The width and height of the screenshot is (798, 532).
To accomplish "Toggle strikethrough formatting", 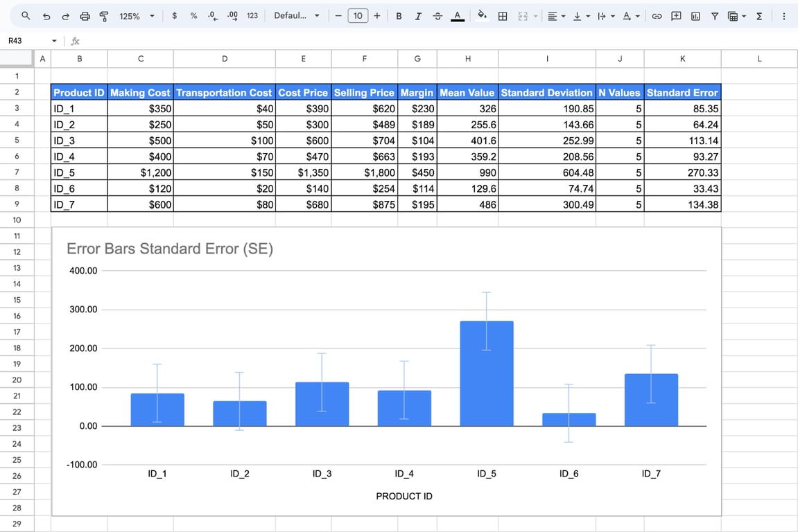I will [437, 16].
